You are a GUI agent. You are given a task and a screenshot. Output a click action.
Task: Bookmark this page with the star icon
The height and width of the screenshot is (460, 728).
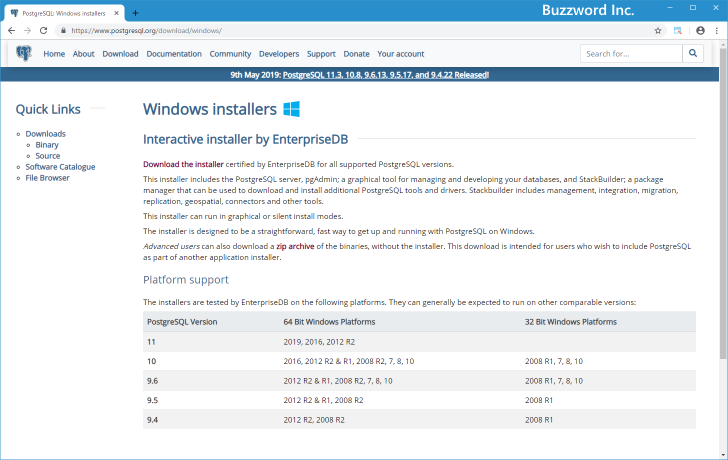(657, 31)
